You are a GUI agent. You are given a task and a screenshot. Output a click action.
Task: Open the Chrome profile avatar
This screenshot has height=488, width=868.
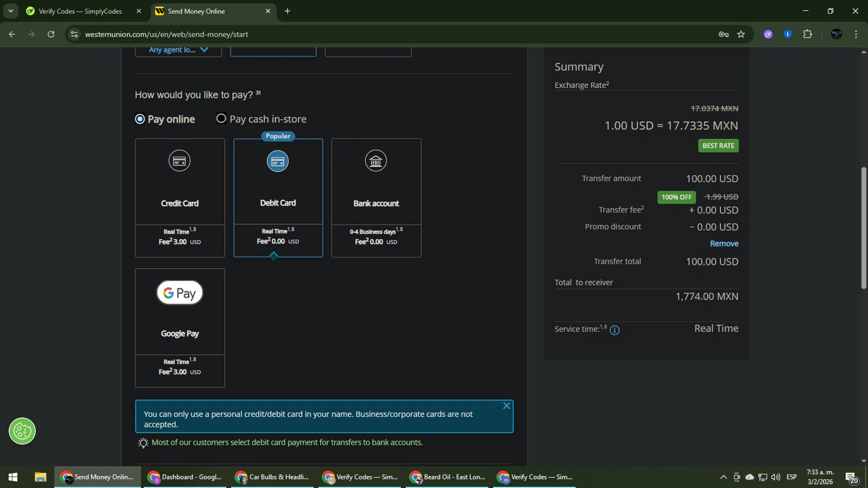pos(836,34)
